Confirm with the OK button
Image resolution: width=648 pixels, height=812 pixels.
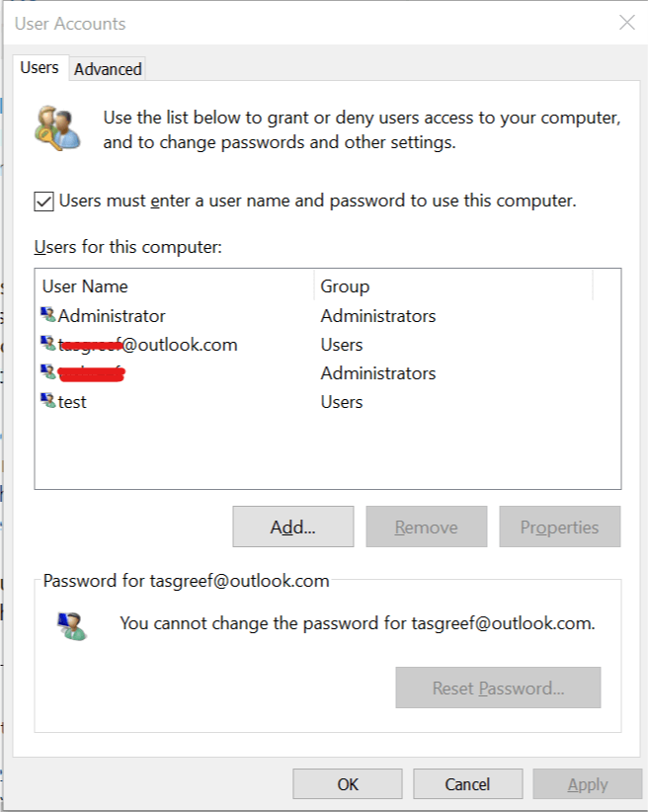coord(348,784)
